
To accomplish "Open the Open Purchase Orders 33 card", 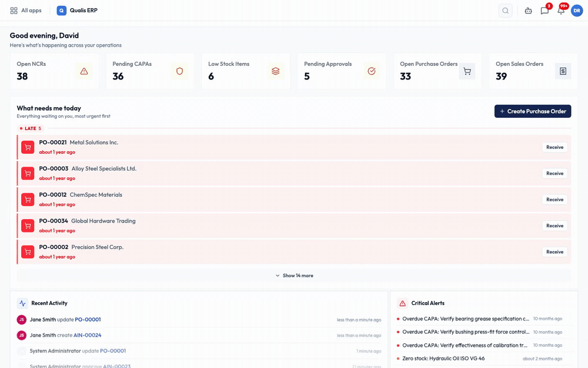I will coord(437,71).
